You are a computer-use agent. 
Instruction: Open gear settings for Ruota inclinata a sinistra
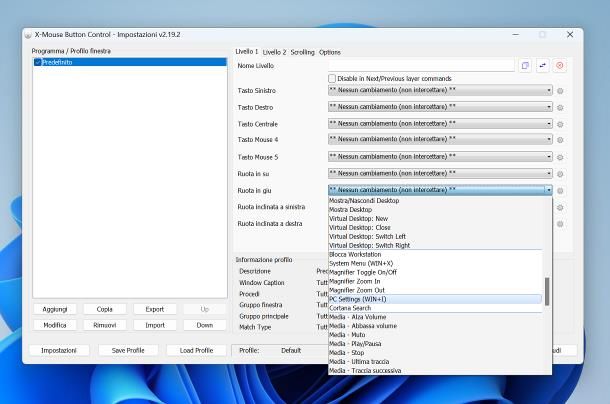(x=560, y=207)
